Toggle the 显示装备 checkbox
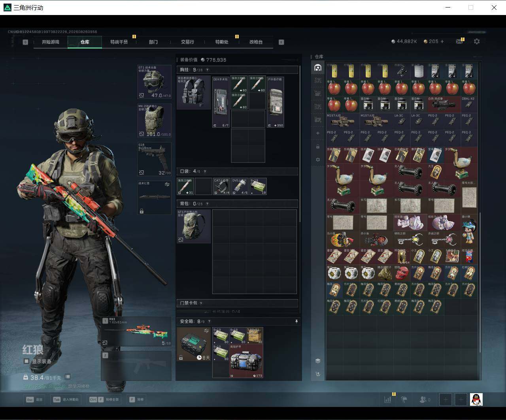Image resolution: width=506 pixels, height=420 pixels. point(26,361)
